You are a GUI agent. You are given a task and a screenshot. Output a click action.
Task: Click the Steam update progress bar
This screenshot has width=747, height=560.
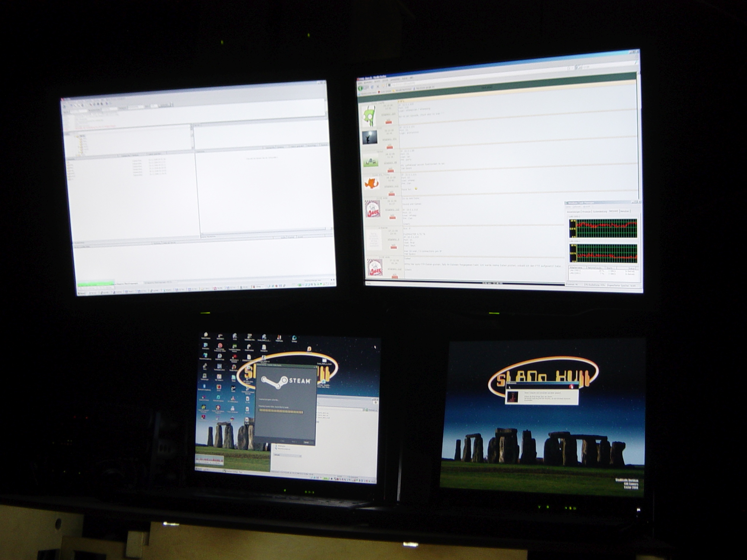point(281,412)
